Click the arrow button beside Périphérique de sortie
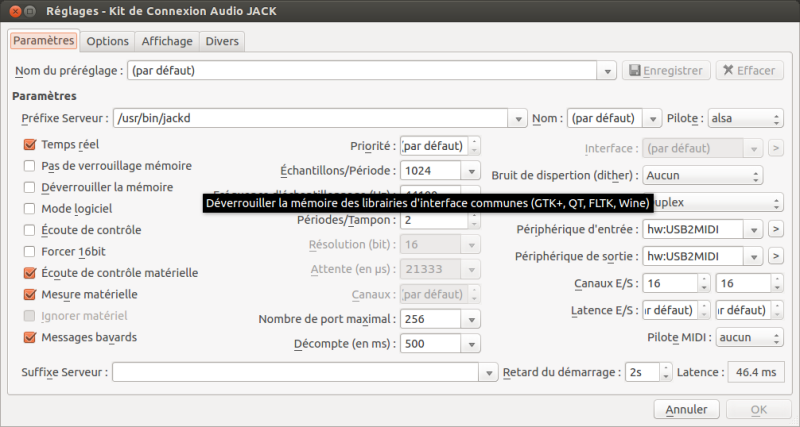The height and width of the screenshot is (427, 800). click(776, 256)
